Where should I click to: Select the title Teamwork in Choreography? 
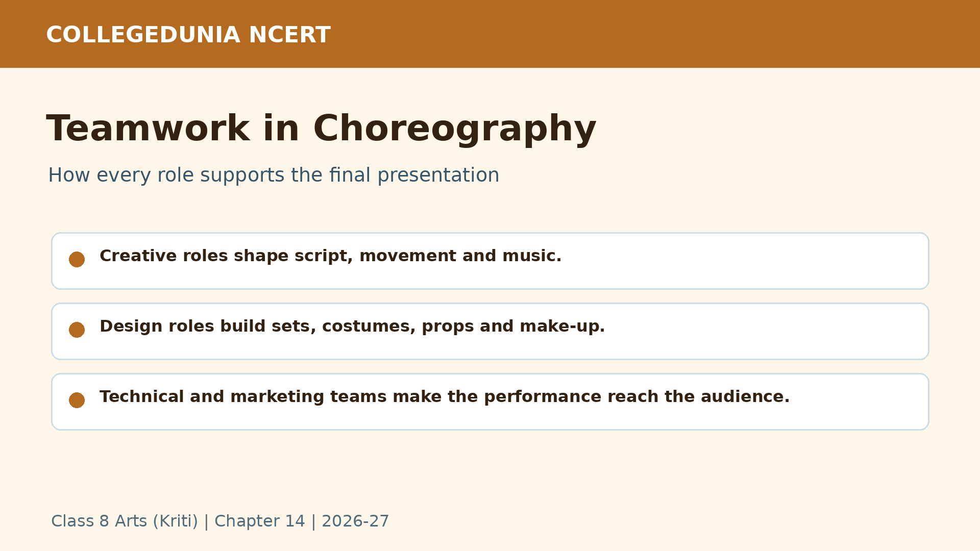coord(322,130)
